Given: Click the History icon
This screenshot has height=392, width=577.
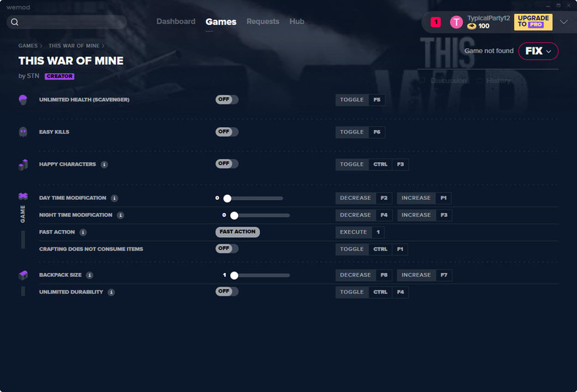Looking at the screenshot, I should 479,80.
